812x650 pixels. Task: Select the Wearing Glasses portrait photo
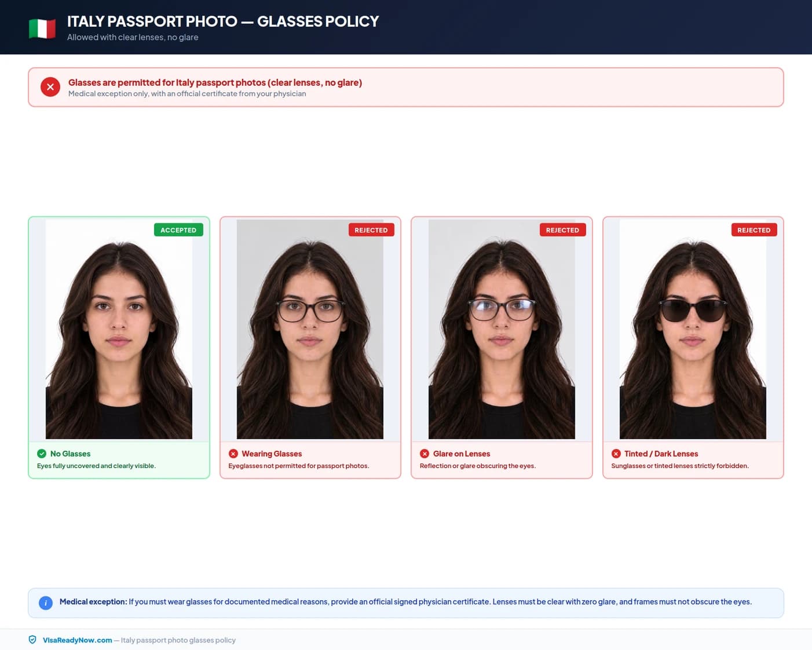tap(310, 329)
